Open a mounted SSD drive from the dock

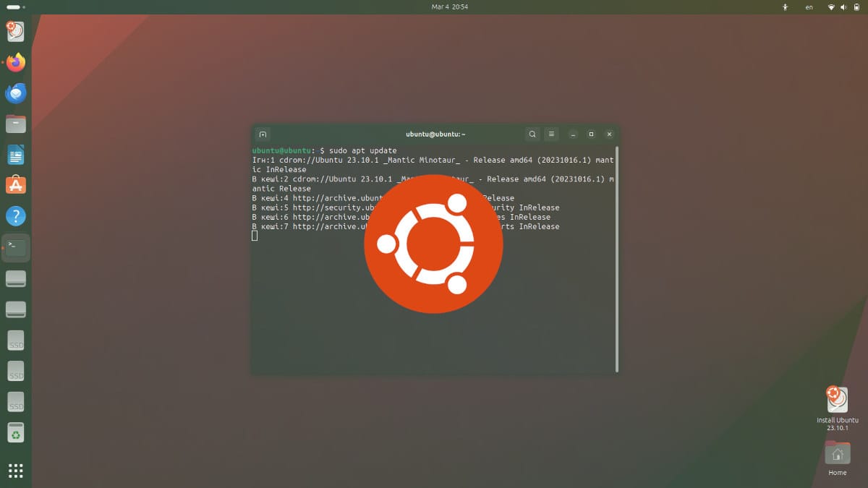tap(16, 340)
